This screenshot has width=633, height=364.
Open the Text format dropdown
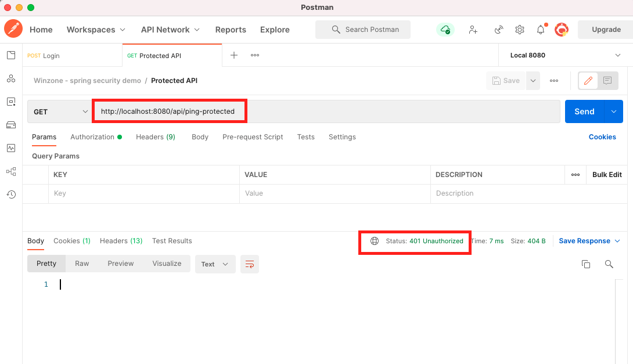[x=215, y=264]
